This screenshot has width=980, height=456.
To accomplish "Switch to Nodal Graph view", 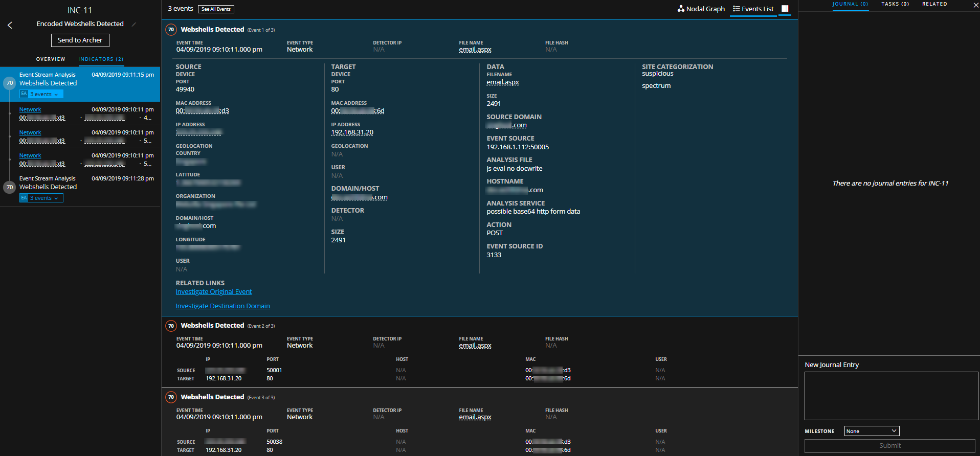I will [x=701, y=9].
